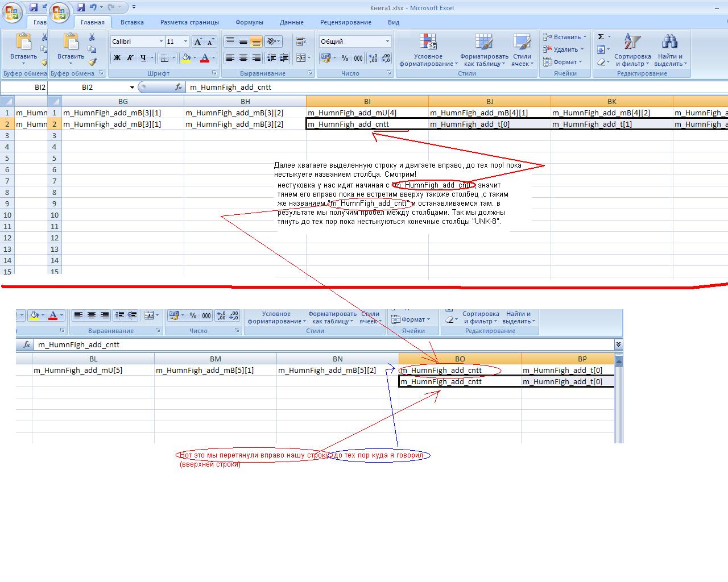Screen dimensions: 728x582
Task: Click Формат in the top ribbon's Ячейки group
Action: [x=562, y=62]
